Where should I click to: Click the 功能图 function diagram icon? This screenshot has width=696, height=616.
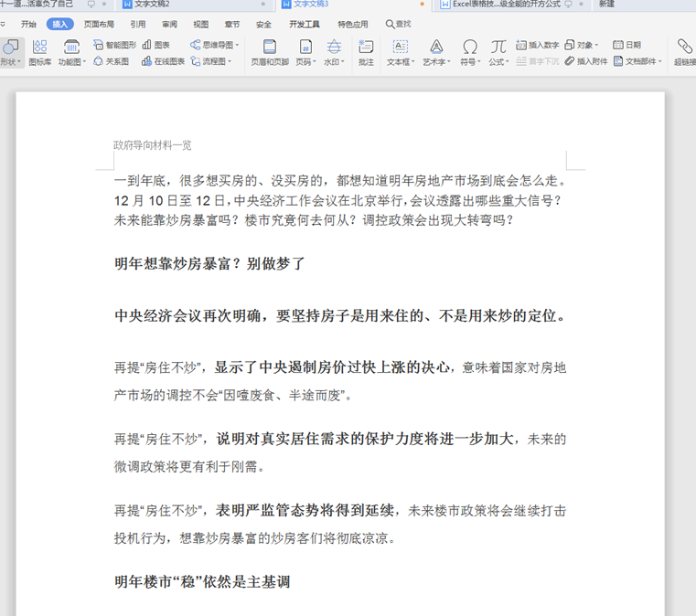pos(71,47)
